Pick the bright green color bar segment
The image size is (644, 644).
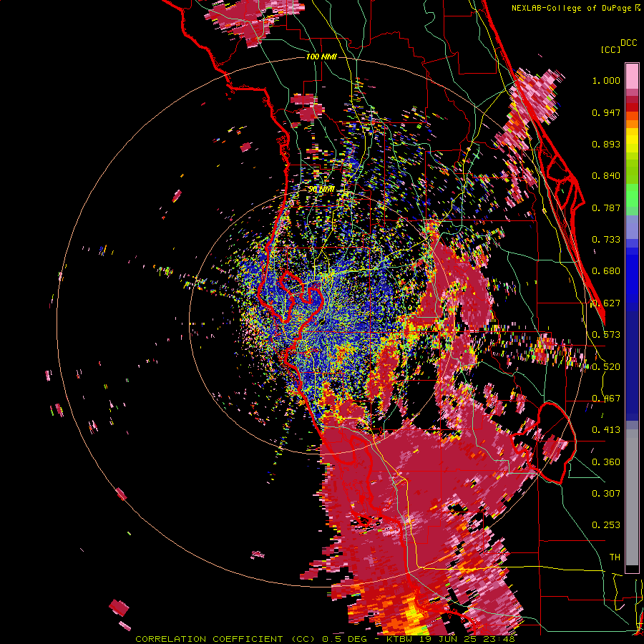point(632,195)
